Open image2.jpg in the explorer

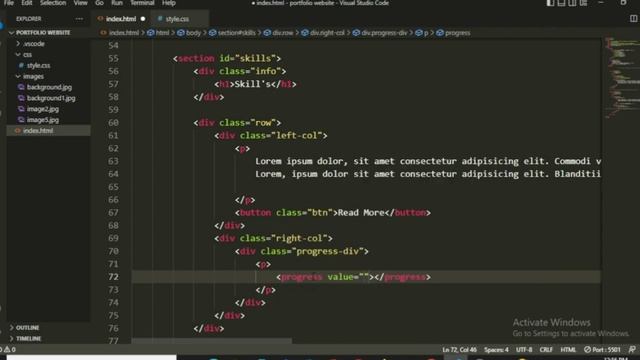pos(42,109)
